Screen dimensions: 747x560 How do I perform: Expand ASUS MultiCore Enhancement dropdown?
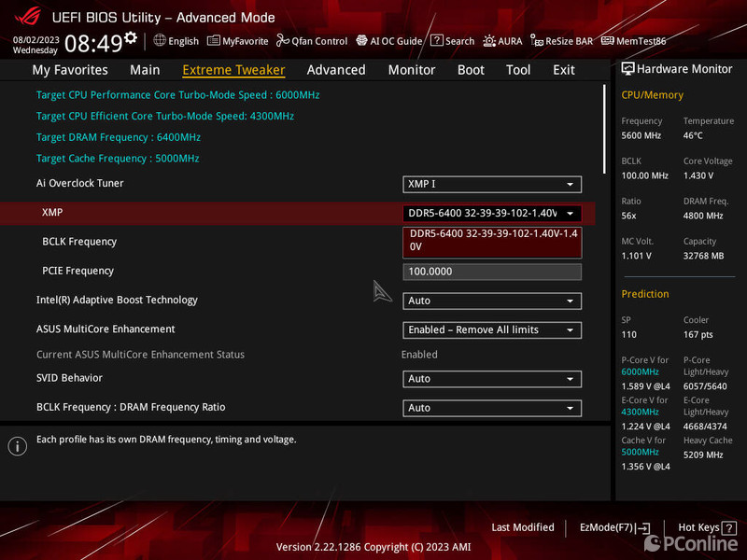coord(492,330)
